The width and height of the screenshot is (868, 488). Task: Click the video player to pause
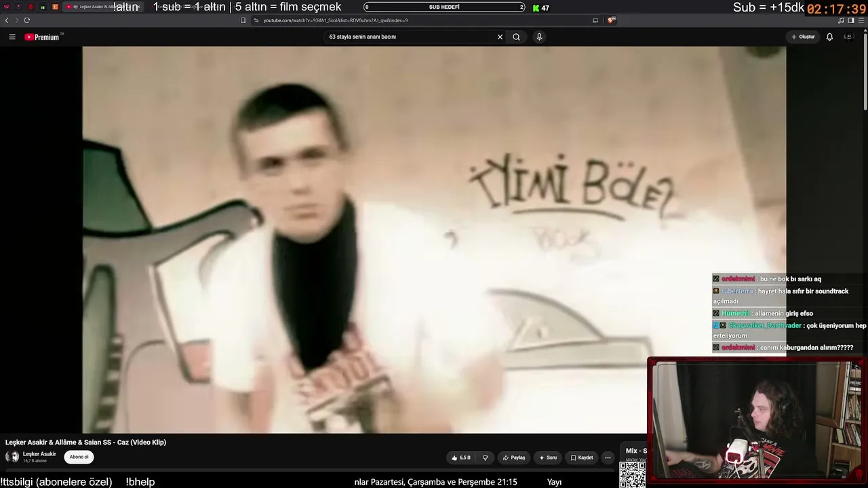pos(434,239)
